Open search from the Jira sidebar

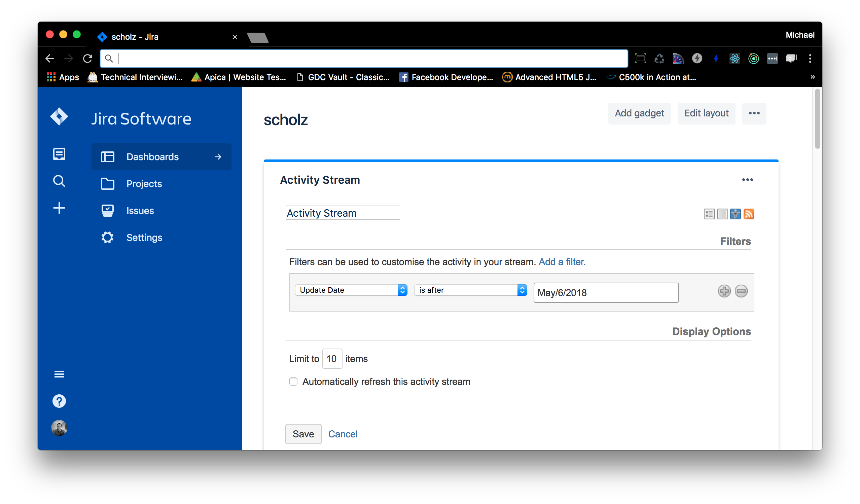[59, 181]
